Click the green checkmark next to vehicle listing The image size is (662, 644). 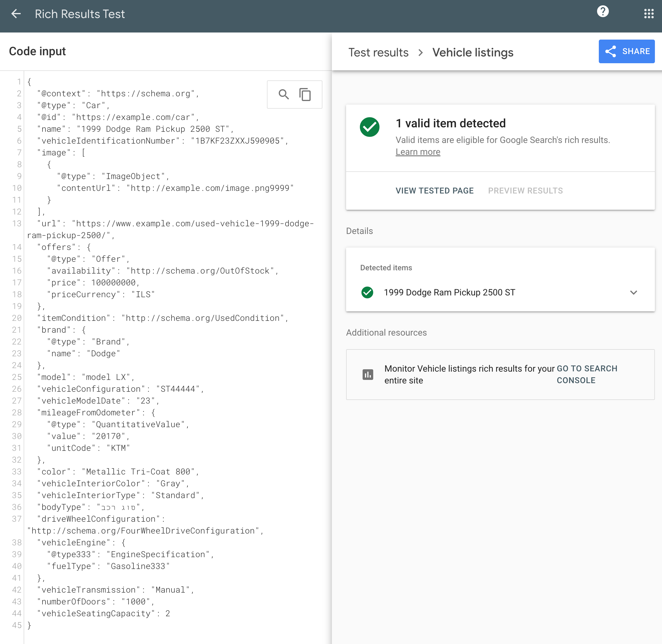[x=367, y=292]
